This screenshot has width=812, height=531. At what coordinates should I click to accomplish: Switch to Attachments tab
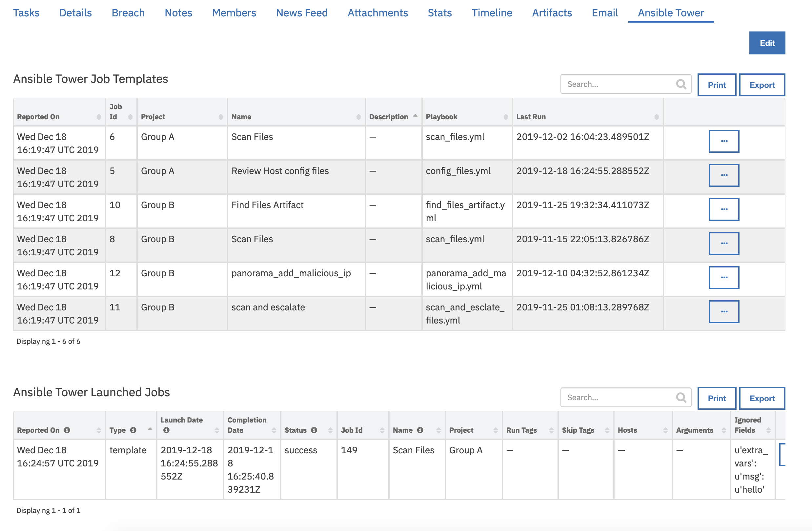click(x=378, y=12)
